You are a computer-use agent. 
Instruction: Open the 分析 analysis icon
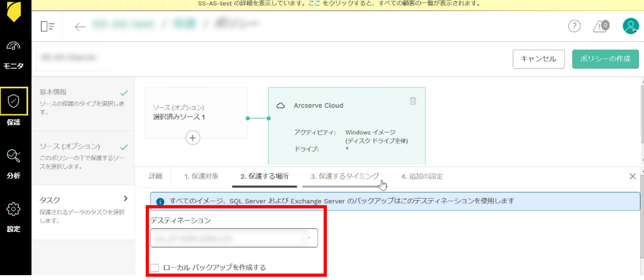click(14, 156)
